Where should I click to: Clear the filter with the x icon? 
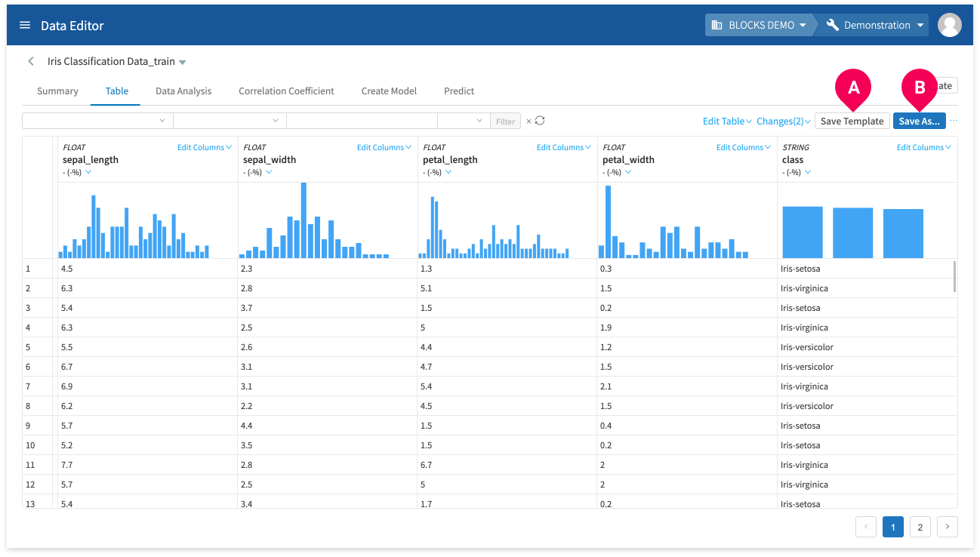(x=529, y=121)
